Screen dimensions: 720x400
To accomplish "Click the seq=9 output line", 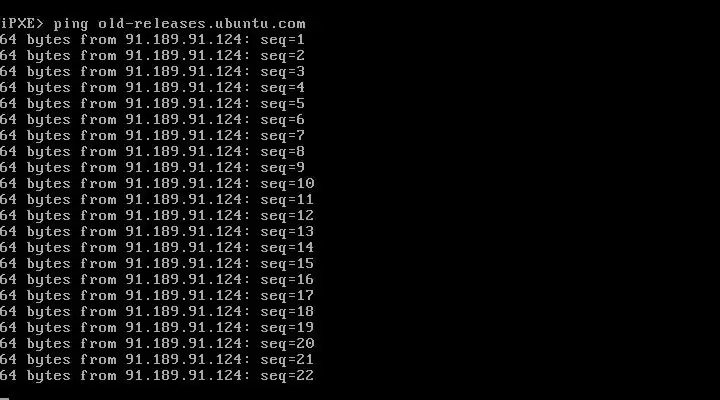I will (152, 168).
